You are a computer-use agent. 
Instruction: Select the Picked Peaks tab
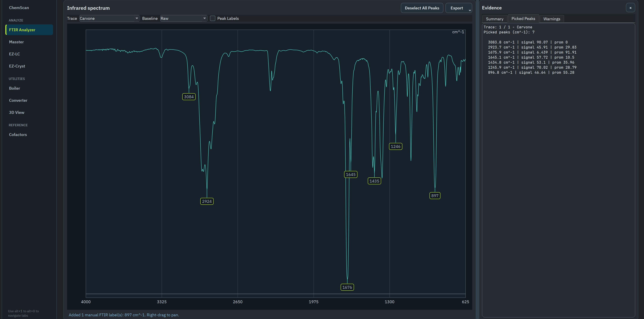(x=523, y=18)
